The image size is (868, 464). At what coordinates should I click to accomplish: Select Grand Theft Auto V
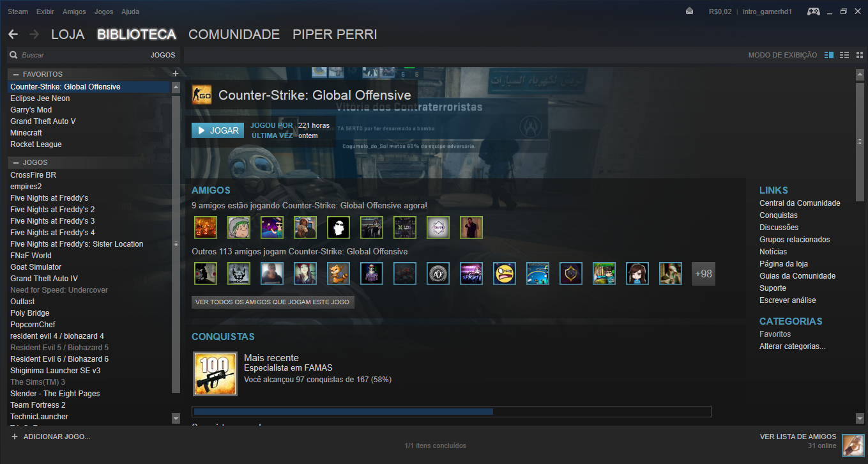(x=43, y=121)
